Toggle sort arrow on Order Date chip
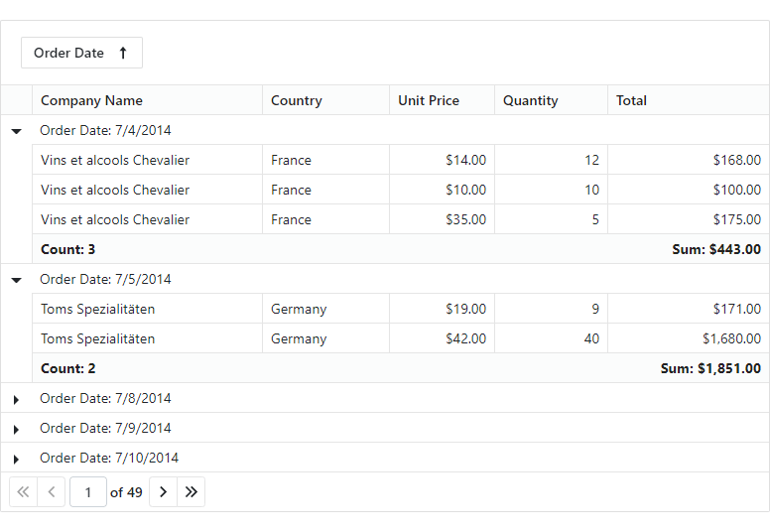 (x=123, y=54)
